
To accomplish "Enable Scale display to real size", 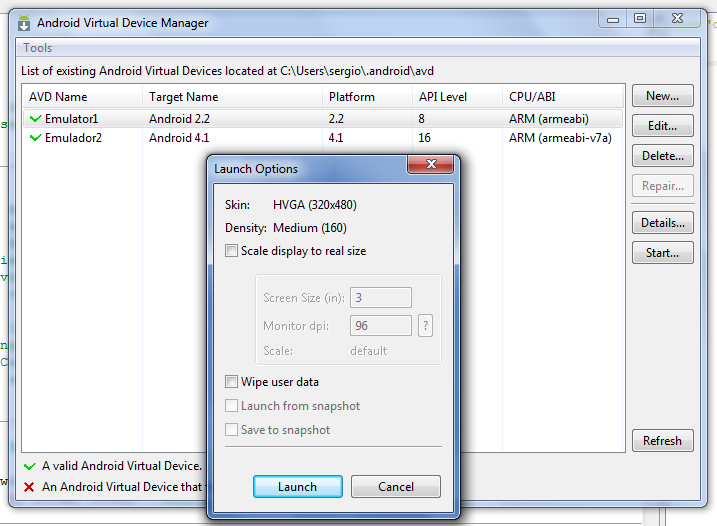I will point(231,251).
